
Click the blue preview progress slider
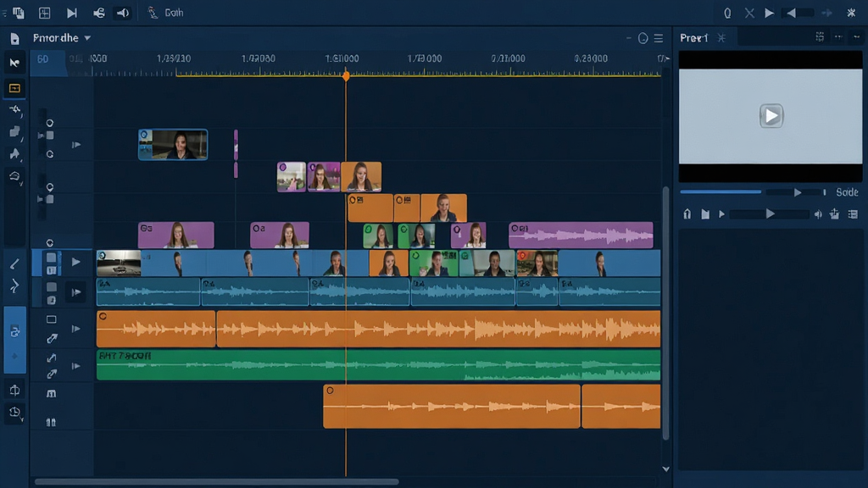pos(721,192)
